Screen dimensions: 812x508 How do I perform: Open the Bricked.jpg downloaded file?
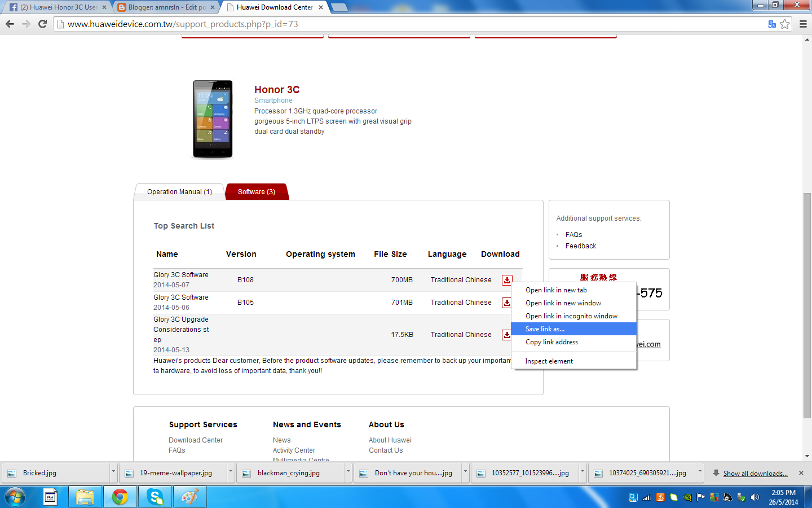(x=56, y=473)
